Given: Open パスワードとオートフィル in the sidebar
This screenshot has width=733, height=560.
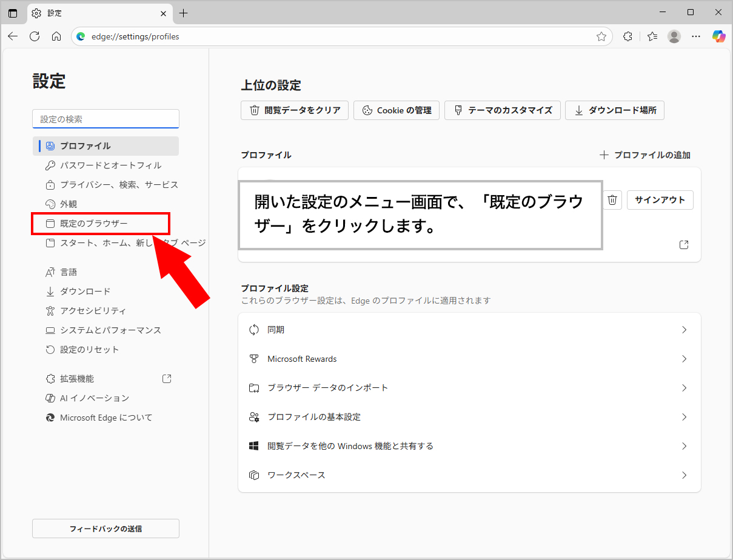Looking at the screenshot, I should click(x=110, y=165).
